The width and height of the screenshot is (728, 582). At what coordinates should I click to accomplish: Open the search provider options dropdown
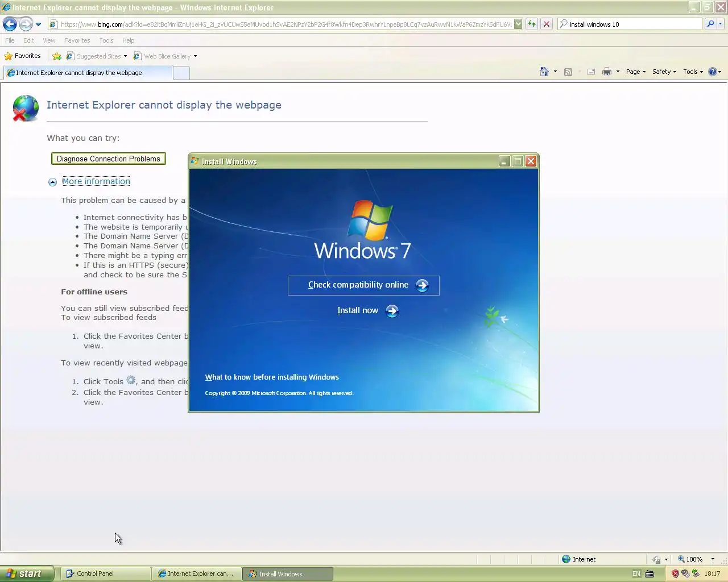coord(721,24)
